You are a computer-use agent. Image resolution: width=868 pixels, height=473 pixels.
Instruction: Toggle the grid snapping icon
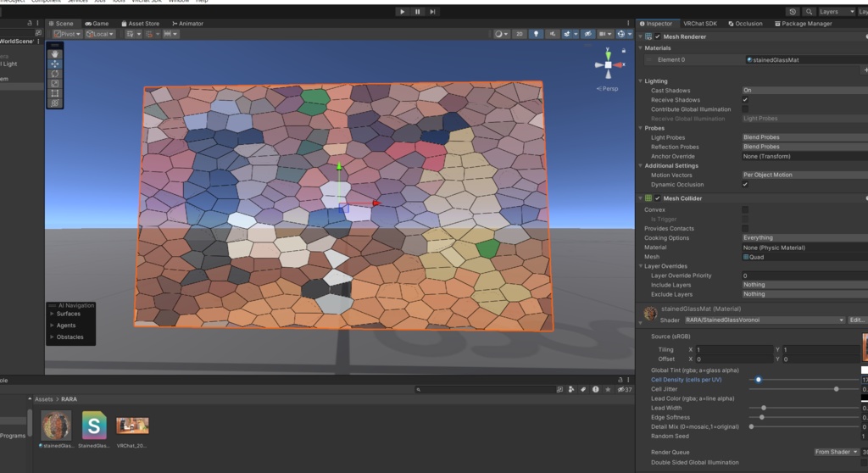(x=149, y=34)
